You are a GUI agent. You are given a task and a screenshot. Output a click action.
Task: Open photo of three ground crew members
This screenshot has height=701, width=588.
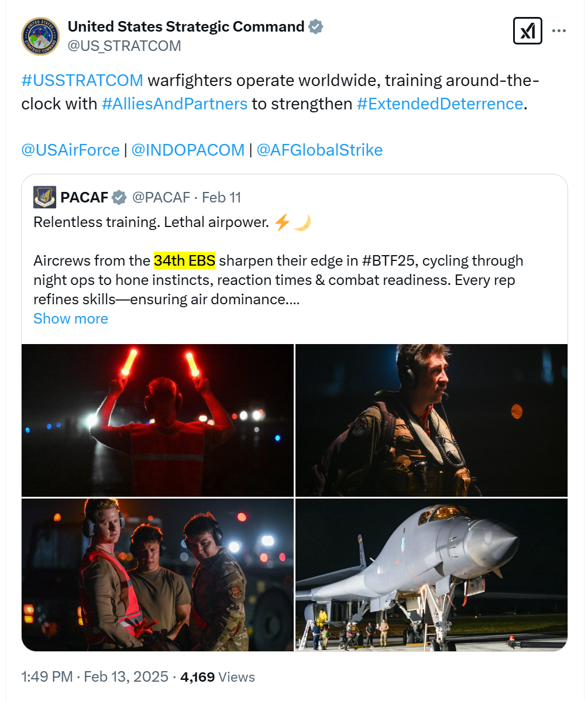[157, 575]
